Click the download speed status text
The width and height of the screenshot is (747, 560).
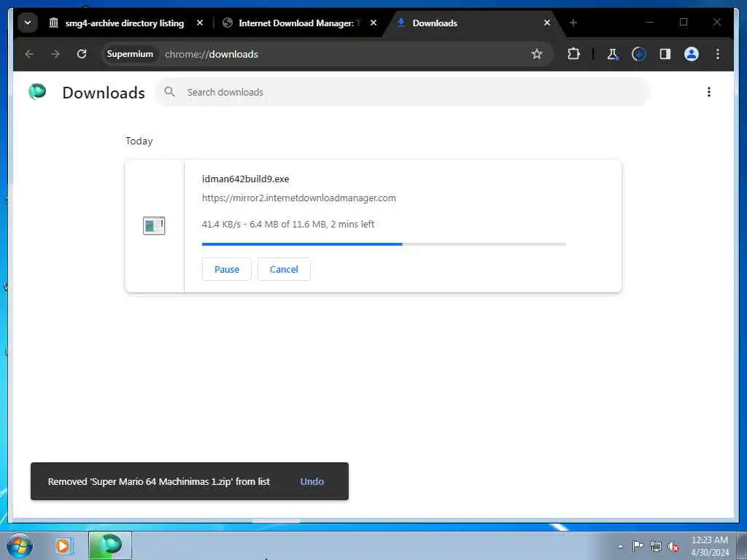click(x=288, y=225)
